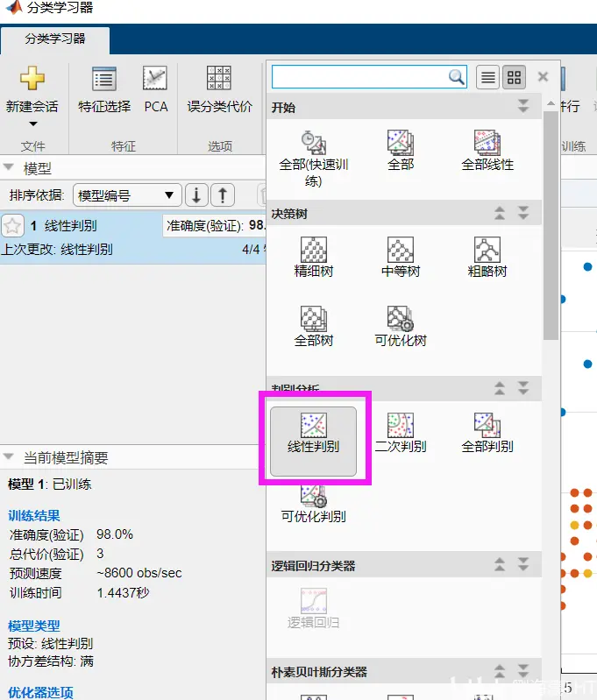Click the New Session (新建会话) plus icon
Image resolution: width=597 pixels, height=700 pixels.
(32, 79)
